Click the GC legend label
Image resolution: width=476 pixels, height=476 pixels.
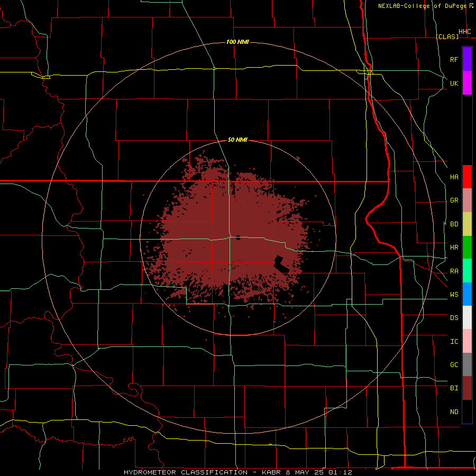(x=454, y=365)
